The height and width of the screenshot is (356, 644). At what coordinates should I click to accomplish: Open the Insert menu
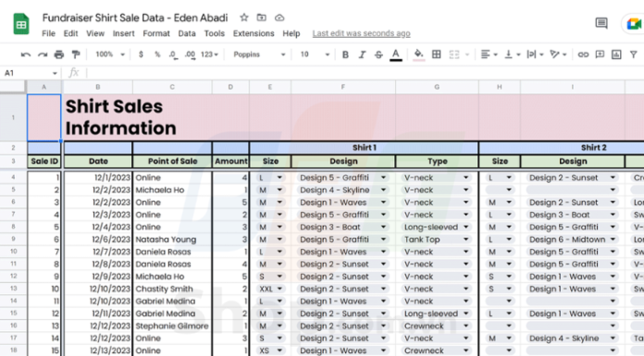pyautogui.click(x=124, y=33)
